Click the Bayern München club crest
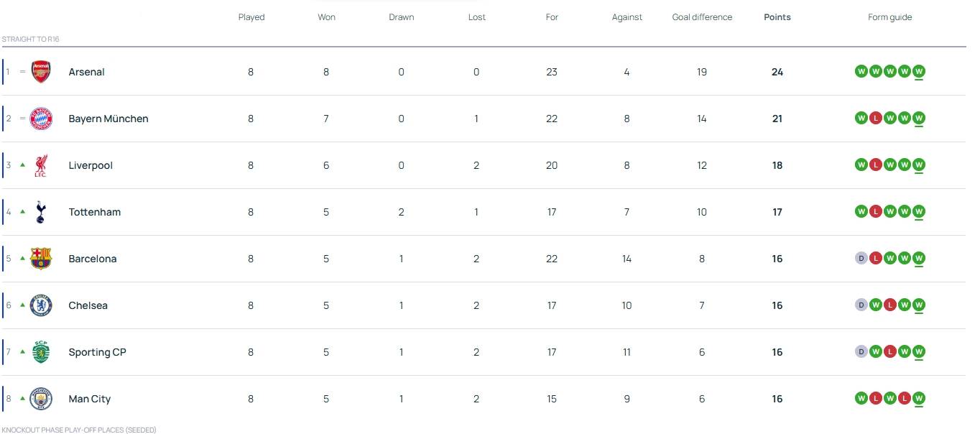The image size is (980, 434). pos(41,119)
